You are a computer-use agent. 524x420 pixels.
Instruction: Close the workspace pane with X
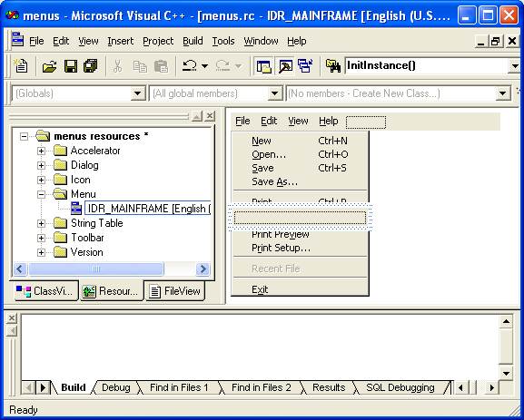(210, 116)
